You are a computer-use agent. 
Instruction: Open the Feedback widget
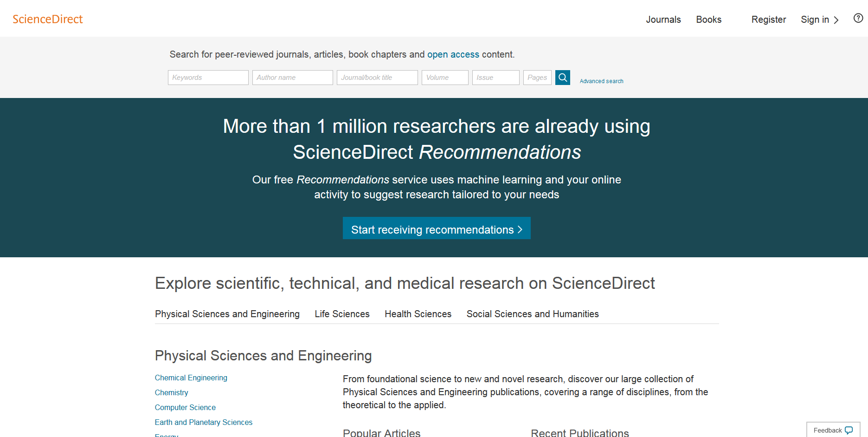(x=833, y=430)
